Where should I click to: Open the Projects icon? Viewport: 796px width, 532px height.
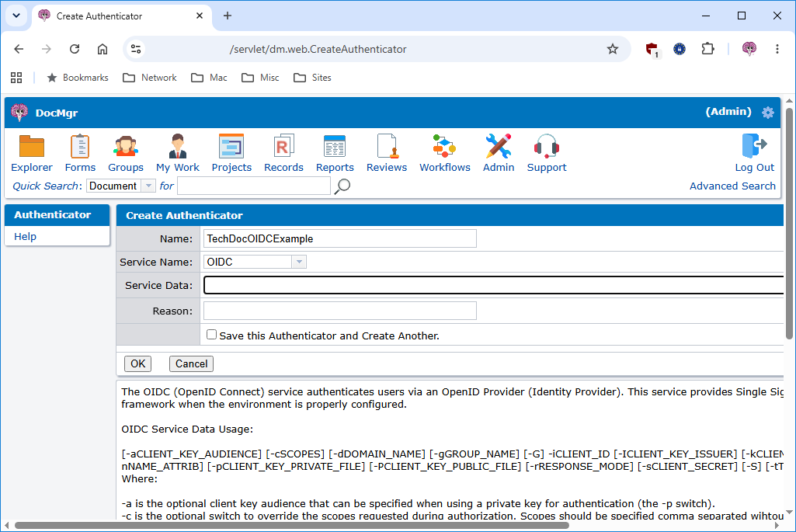pyautogui.click(x=231, y=147)
